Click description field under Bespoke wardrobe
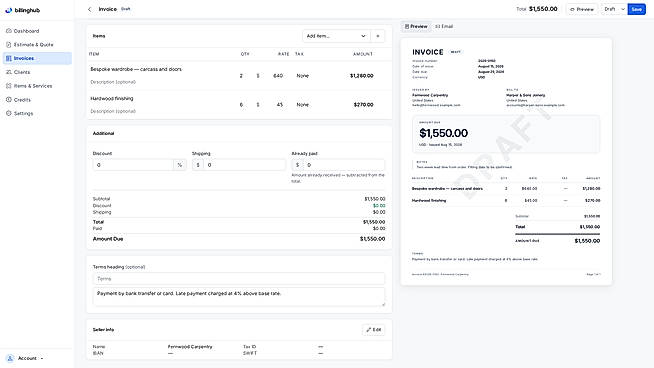Viewport: 654px width, 368px height. click(161, 82)
